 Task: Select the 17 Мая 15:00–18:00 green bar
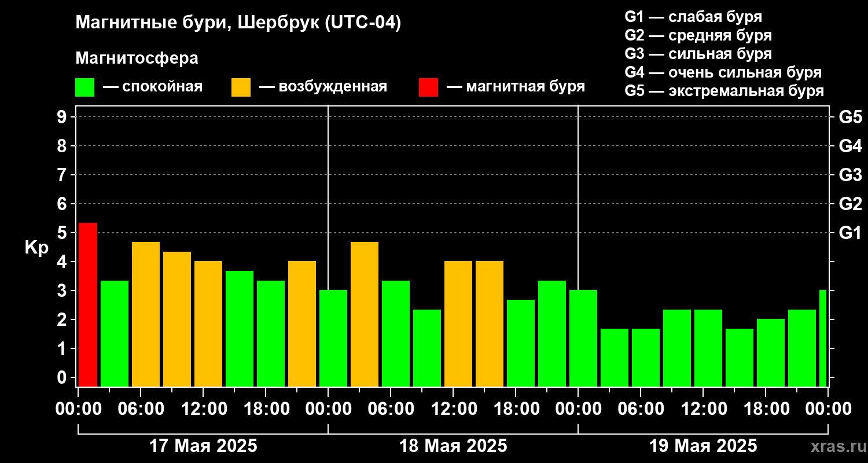click(x=240, y=329)
